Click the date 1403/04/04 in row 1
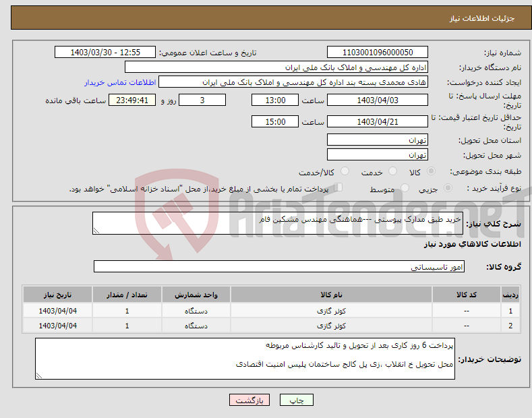 [x=58, y=311]
